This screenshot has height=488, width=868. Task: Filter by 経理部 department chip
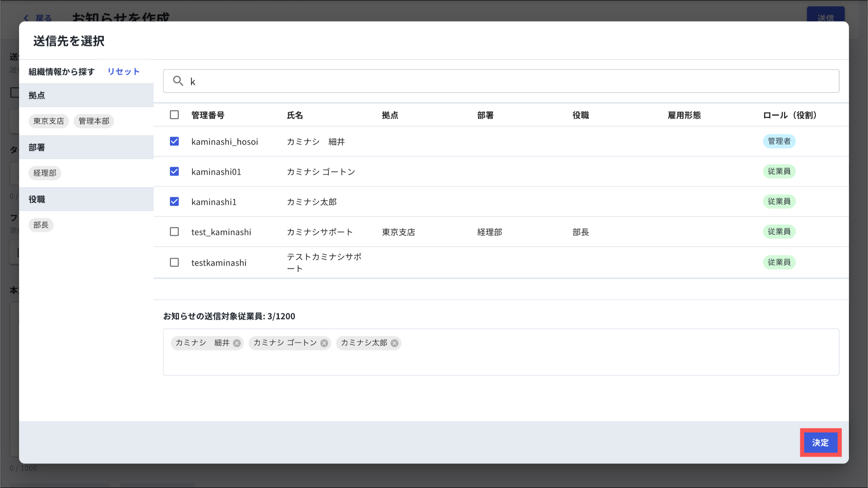click(45, 173)
